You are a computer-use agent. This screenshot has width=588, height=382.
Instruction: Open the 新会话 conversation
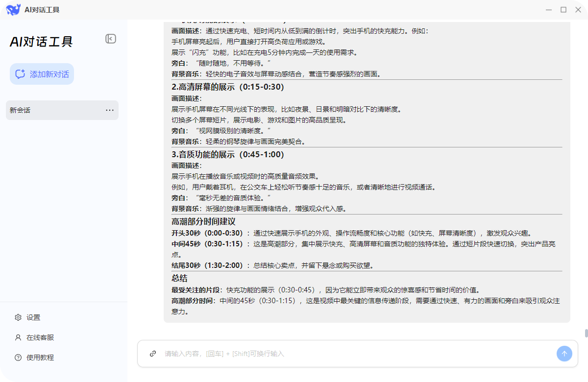62,110
